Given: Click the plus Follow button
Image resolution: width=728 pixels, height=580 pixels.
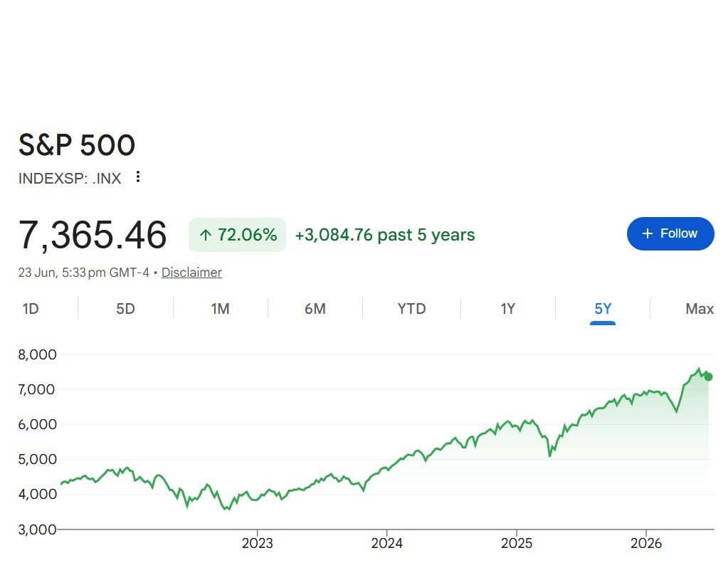Looking at the screenshot, I should 670,233.
